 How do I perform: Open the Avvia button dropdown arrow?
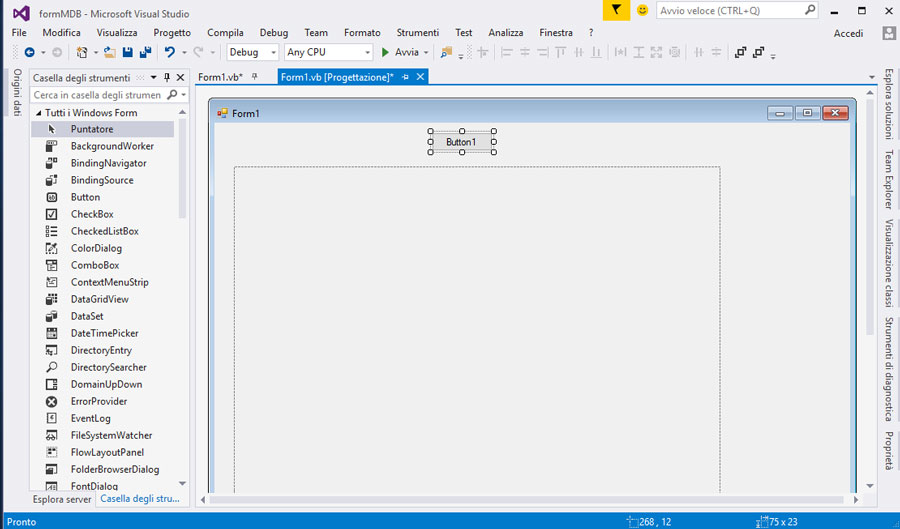[x=426, y=52]
